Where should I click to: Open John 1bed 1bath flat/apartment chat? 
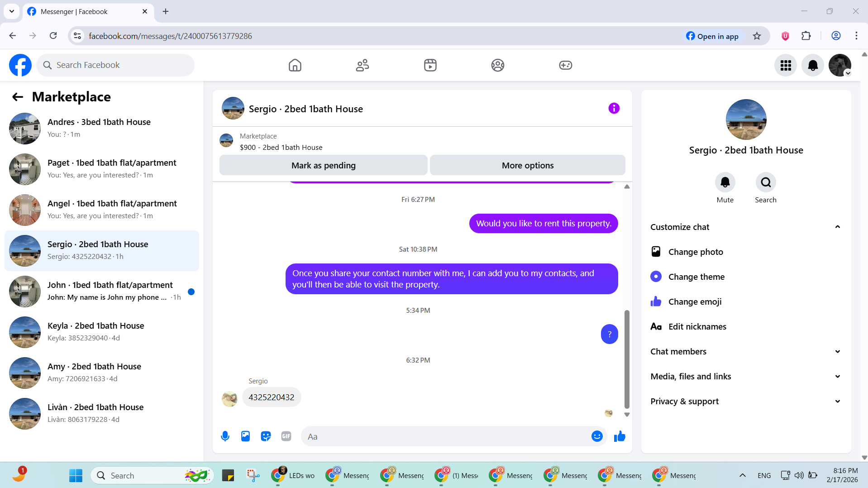tap(102, 292)
